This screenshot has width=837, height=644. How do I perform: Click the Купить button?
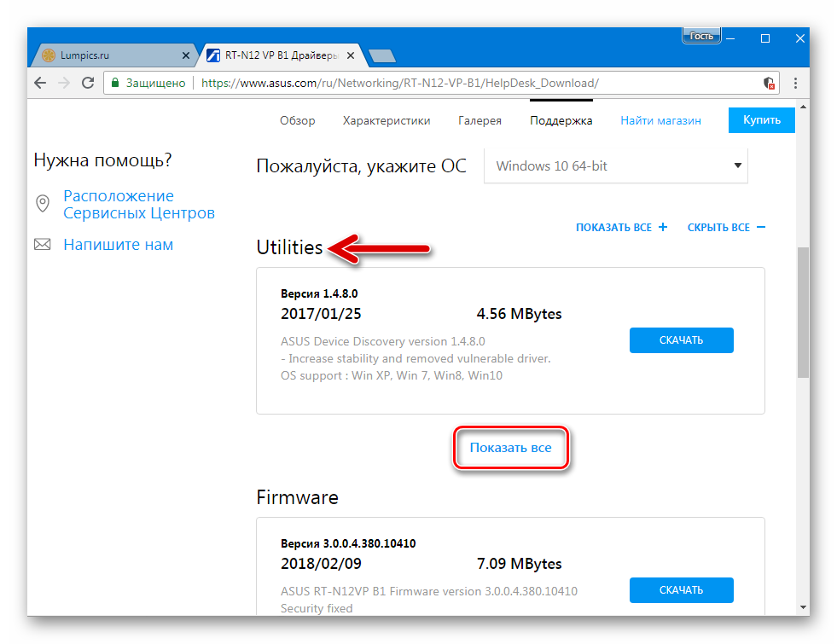pyautogui.click(x=762, y=120)
